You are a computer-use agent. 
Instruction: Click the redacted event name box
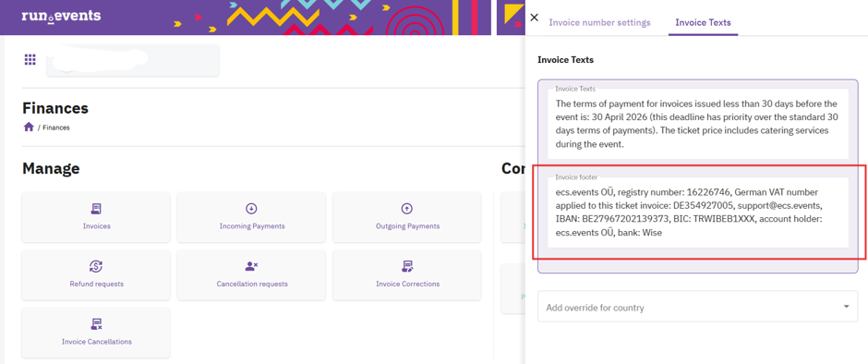[x=133, y=60]
